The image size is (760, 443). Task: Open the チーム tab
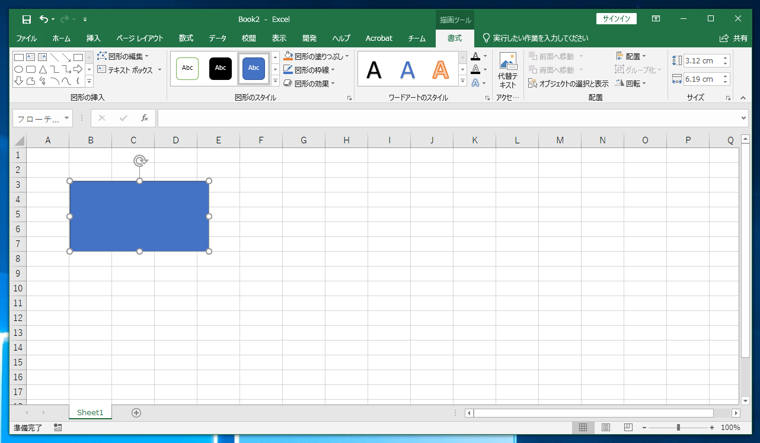416,38
